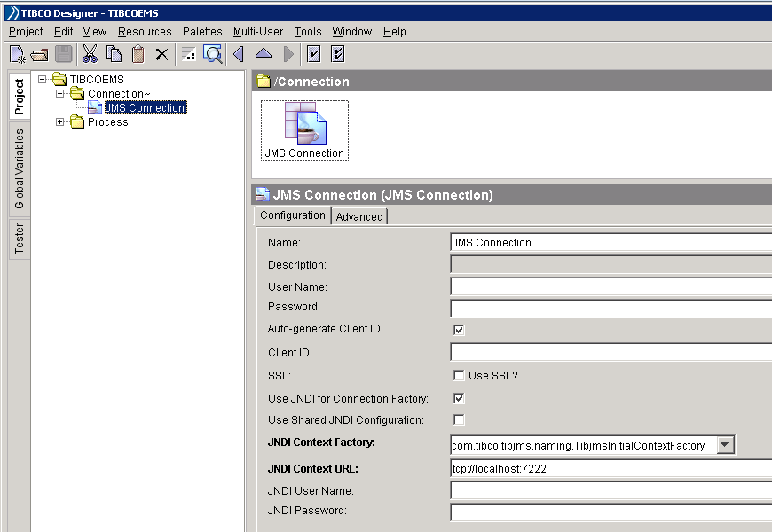Select the vertical Project side tab
The width and height of the screenshot is (772, 532).
20,97
